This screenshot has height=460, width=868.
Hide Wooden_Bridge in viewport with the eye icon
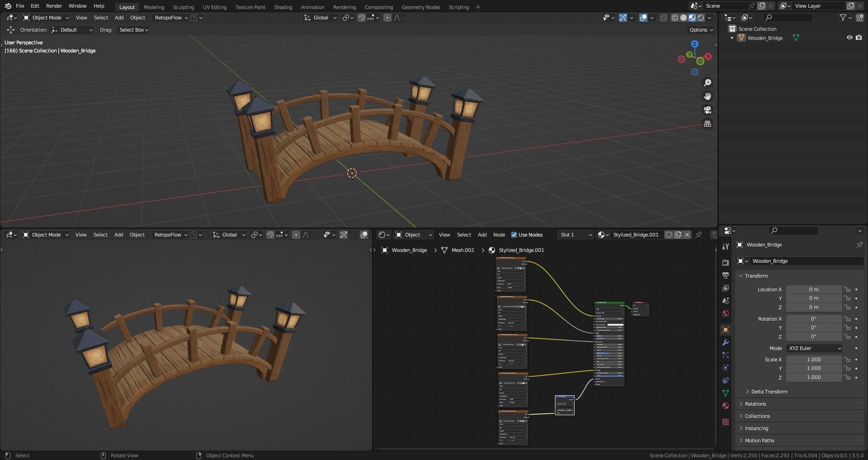click(x=849, y=38)
